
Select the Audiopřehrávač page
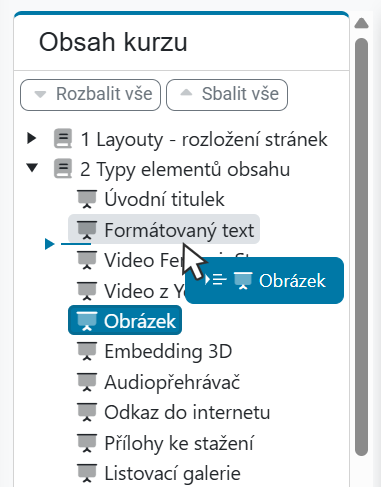tap(172, 382)
